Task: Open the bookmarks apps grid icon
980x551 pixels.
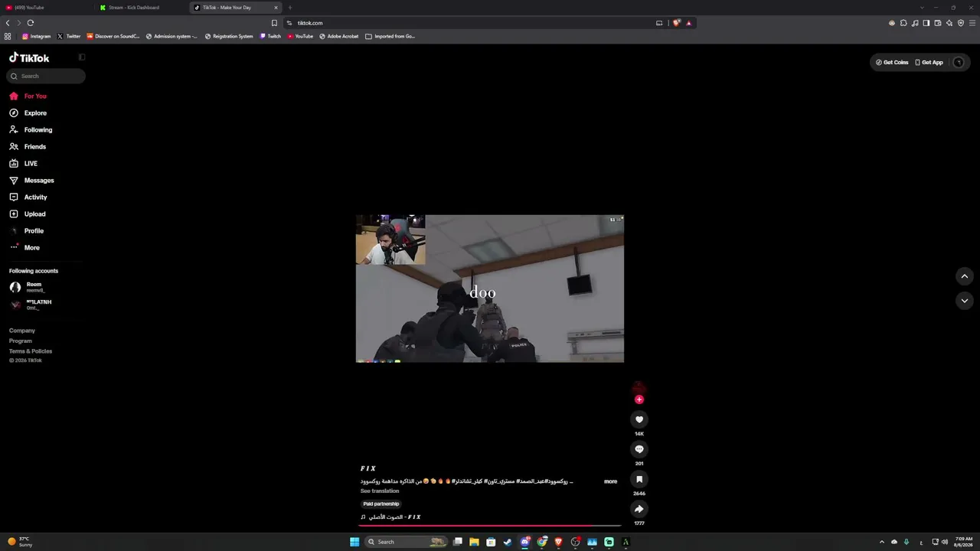Action: point(8,36)
